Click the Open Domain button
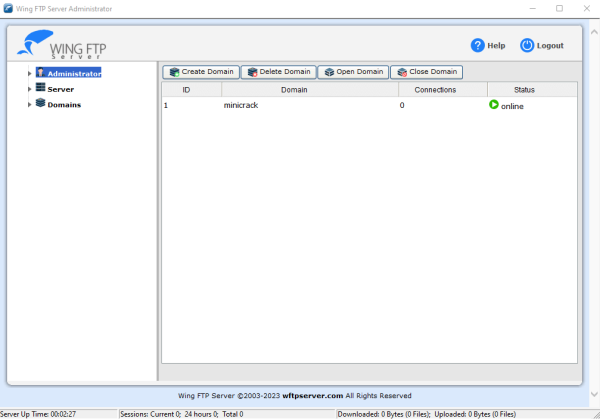Image resolution: width=600 pixels, height=419 pixels. point(353,72)
